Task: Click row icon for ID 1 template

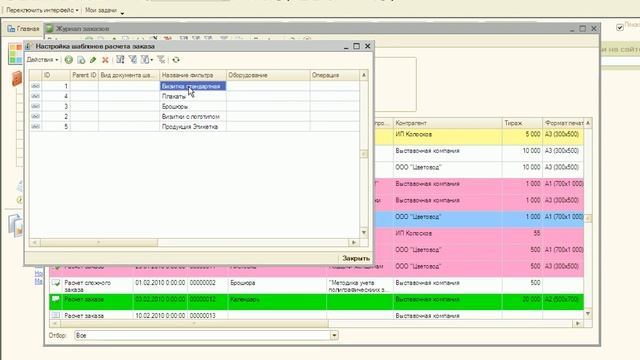Action: coord(36,86)
